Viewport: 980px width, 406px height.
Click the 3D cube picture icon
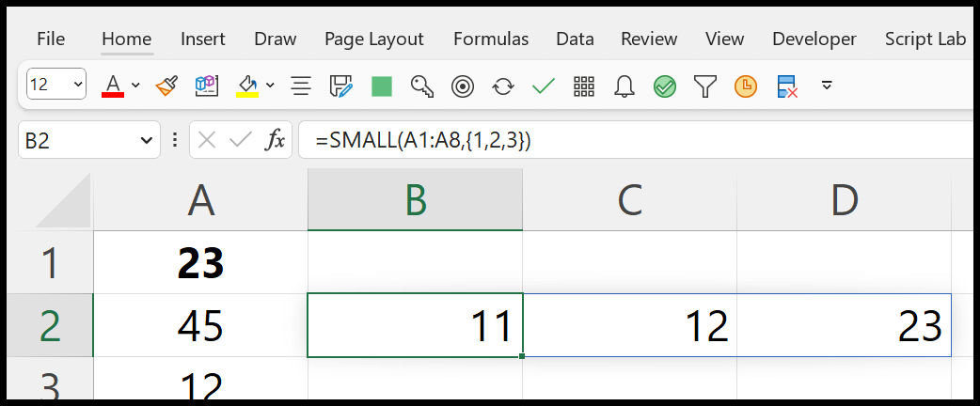pos(207,86)
